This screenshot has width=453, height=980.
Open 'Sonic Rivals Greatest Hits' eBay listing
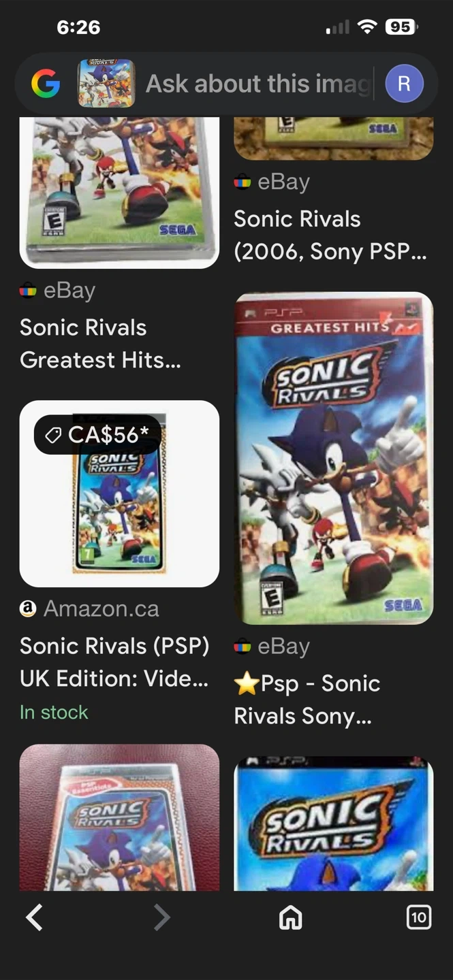100,343
